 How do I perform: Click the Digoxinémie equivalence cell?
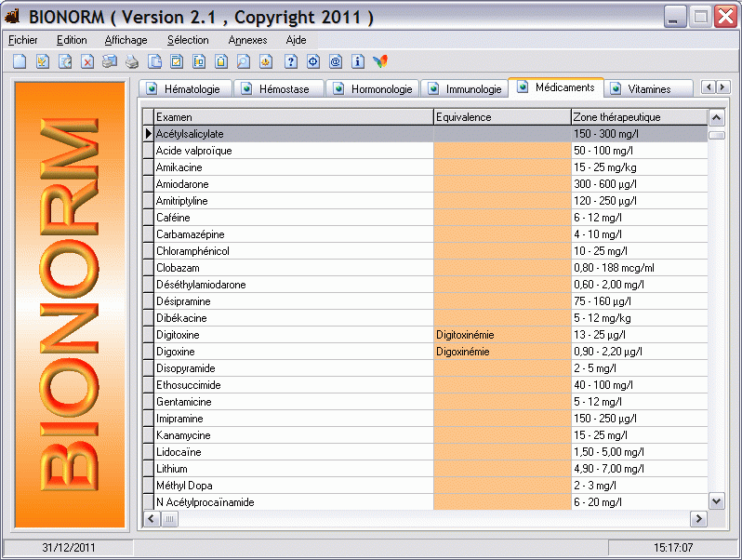click(502, 352)
